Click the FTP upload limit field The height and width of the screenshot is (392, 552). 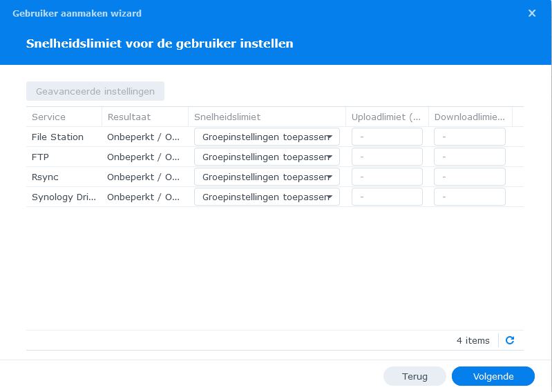(x=387, y=157)
